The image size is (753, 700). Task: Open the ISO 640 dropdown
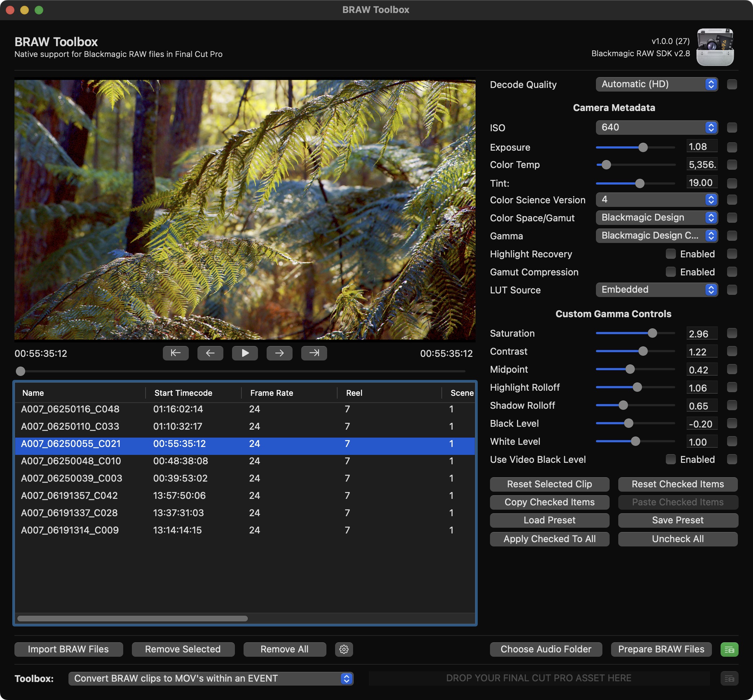[656, 128]
